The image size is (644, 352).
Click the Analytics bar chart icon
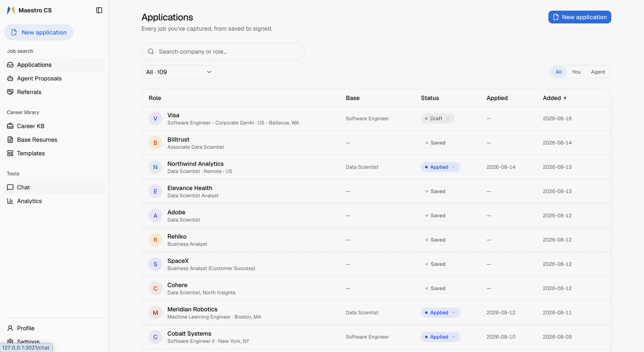10,201
